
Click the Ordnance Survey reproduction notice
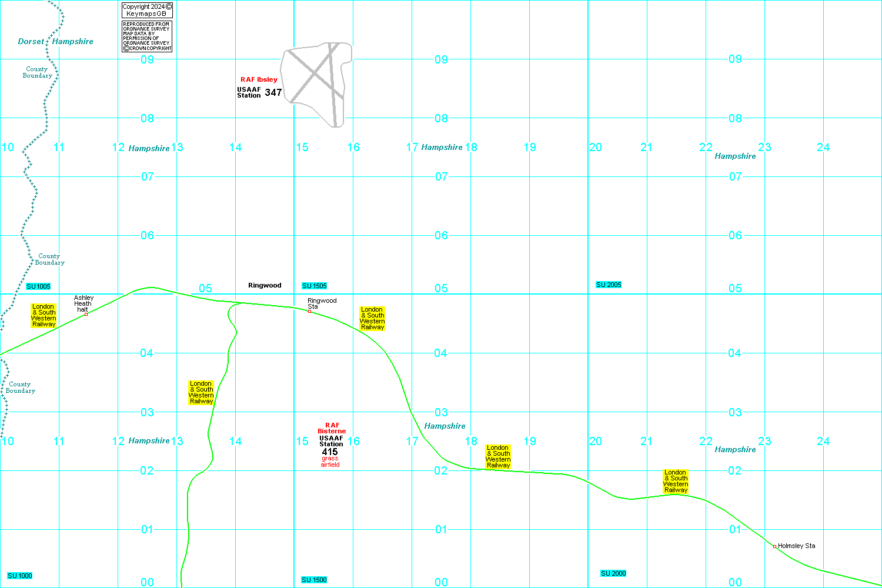click(x=147, y=36)
